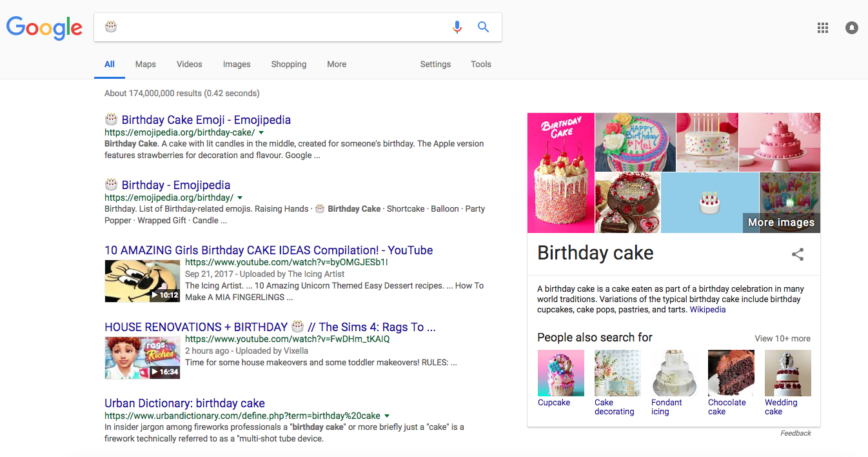The height and width of the screenshot is (457, 868).
Task: Open the Chocolate cake thumbnail image
Action: (x=731, y=373)
